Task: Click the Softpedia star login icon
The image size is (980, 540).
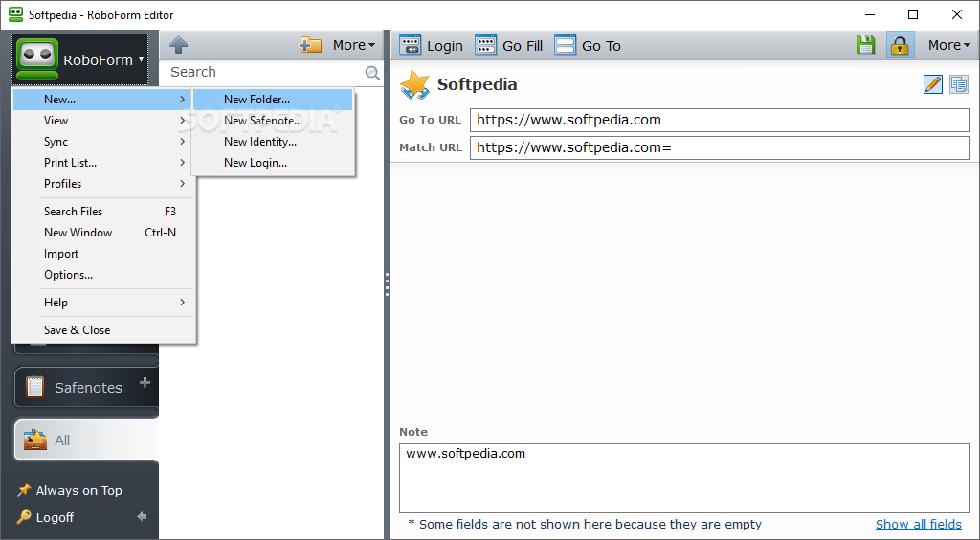Action: point(414,84)
